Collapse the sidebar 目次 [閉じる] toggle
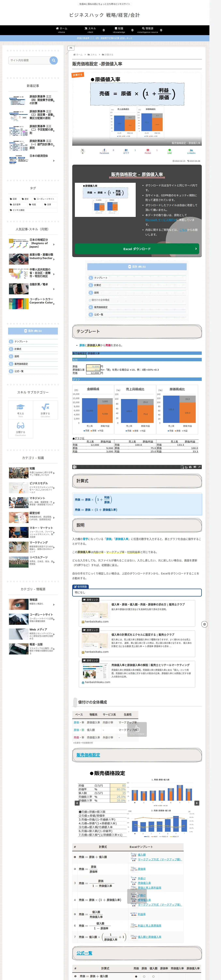The height and width of the screenshot is (980, 221). click(33, 331)
